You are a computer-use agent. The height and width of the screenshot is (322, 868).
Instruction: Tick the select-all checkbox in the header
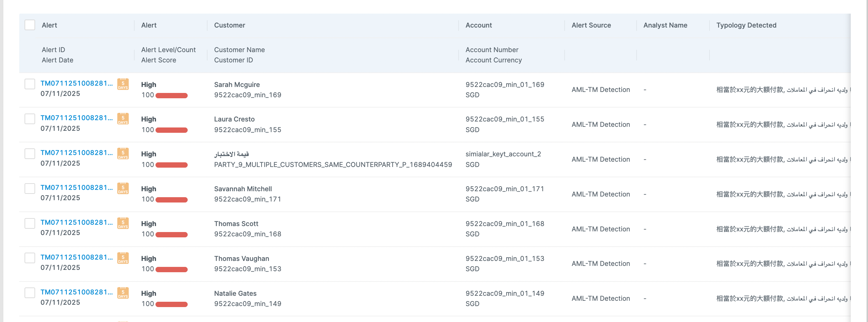[x=30, y=25]
